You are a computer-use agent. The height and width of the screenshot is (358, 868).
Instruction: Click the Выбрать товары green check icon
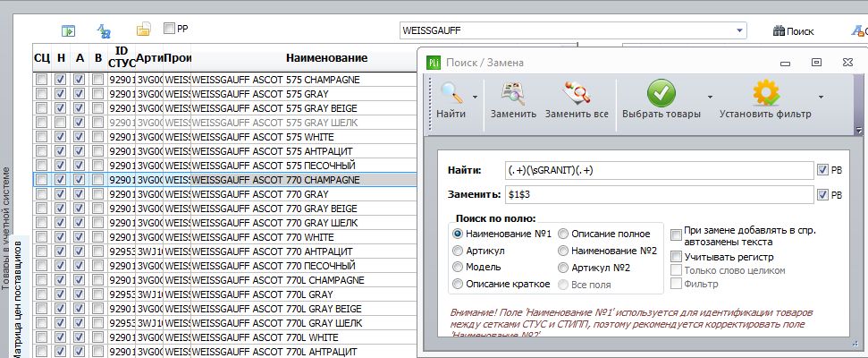[661, 93]
